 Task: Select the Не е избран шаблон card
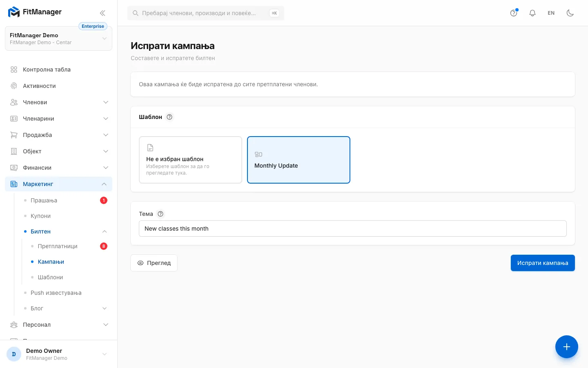(190, 160)
